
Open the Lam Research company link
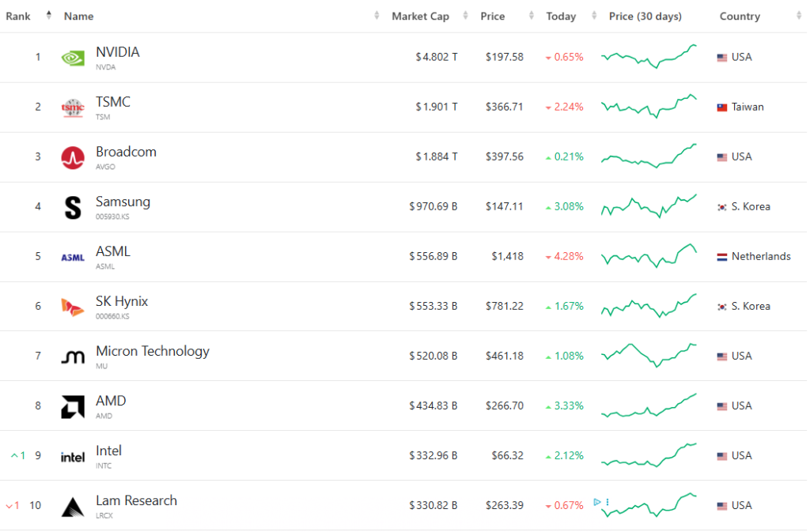[136, 500]
